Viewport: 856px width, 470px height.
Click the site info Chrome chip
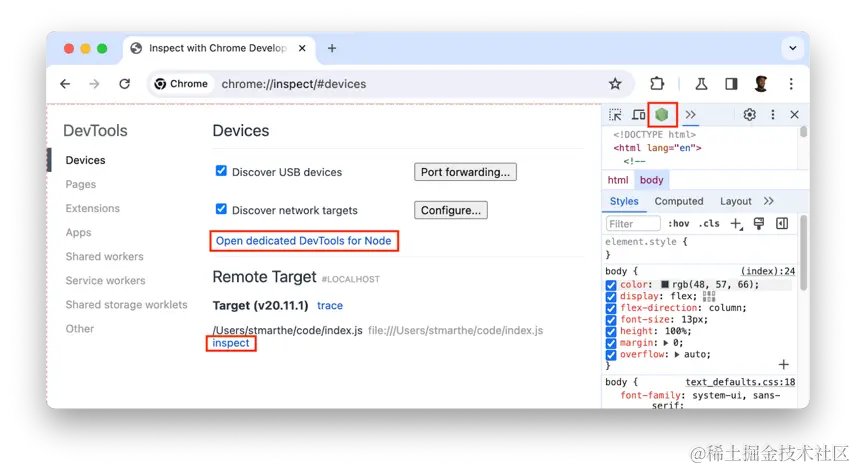click(x=182, y=84)
